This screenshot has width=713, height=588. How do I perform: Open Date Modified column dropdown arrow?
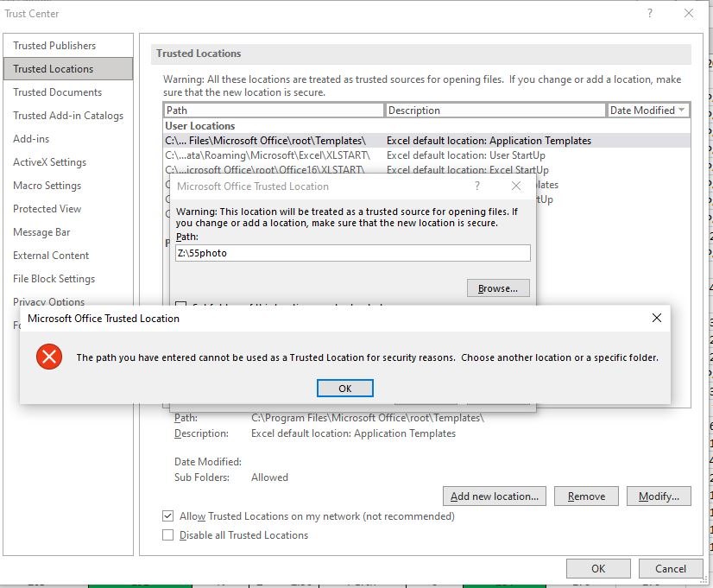(x=681, y=110)
